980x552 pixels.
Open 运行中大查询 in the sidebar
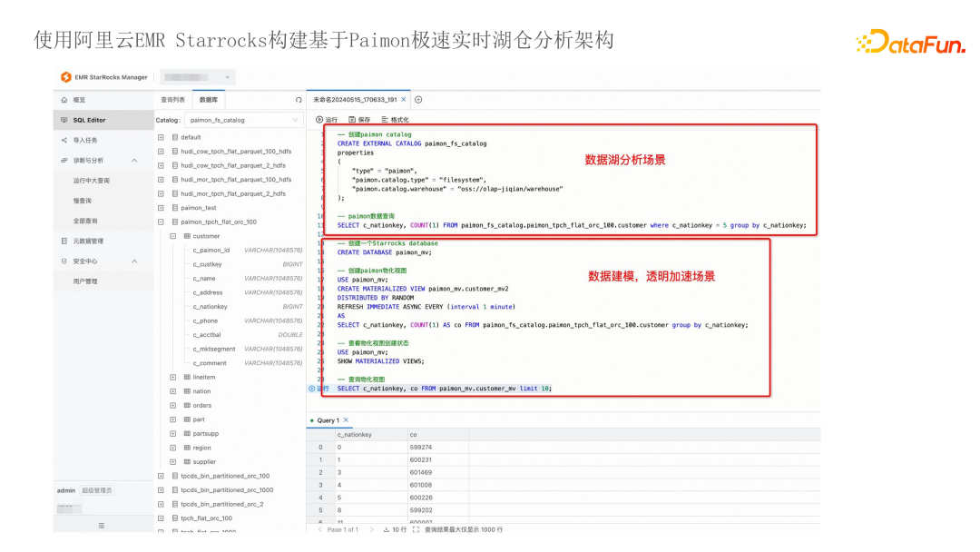coord(92,181)
